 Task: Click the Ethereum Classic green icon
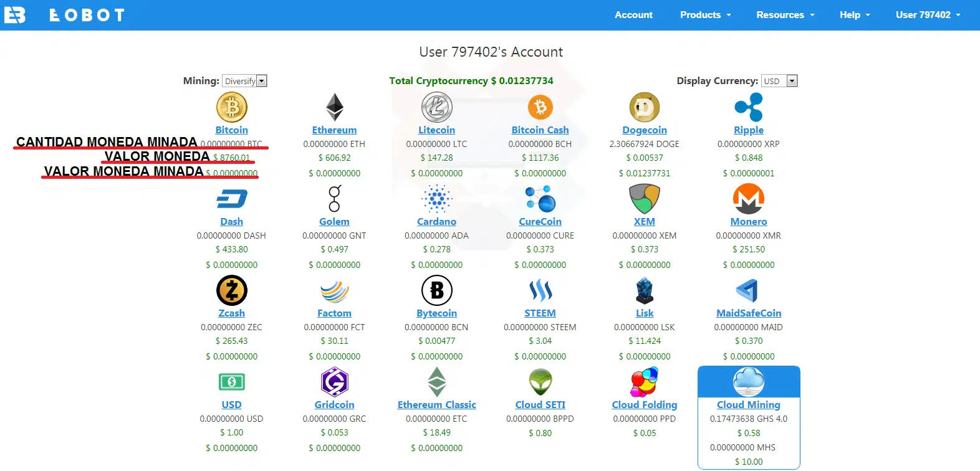pyautogui.click(x=436, y=382)
